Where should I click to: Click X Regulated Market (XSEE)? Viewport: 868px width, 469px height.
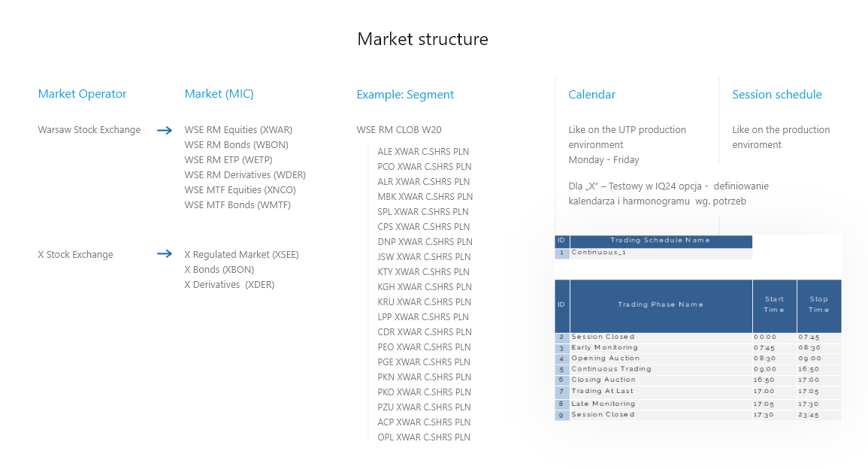tap(241, 255)
